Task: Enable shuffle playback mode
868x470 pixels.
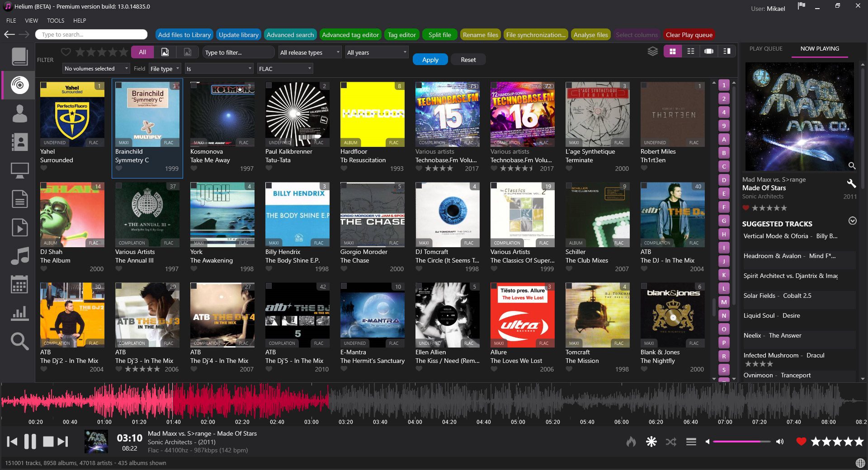Action: pos(671,442)
